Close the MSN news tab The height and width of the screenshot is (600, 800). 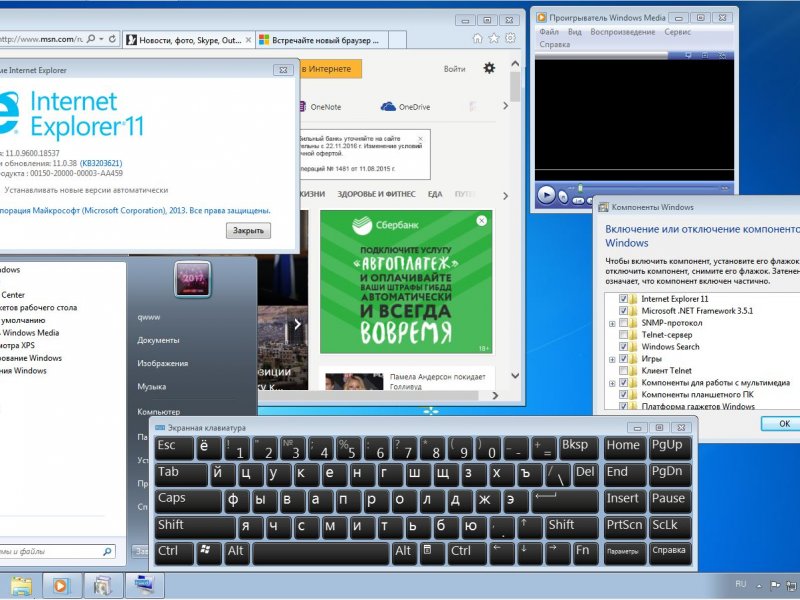248,40
